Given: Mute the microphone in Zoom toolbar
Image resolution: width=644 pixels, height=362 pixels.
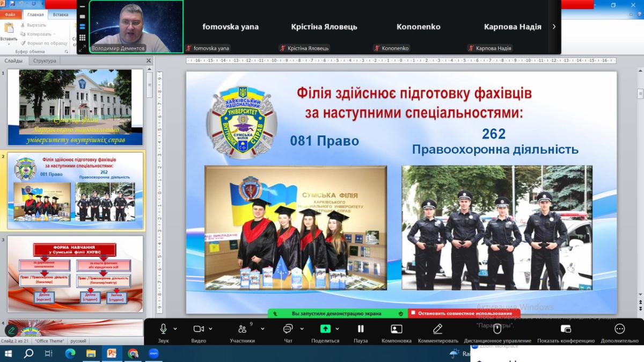Looking at the screenshot, I should [x=163, y=329].
